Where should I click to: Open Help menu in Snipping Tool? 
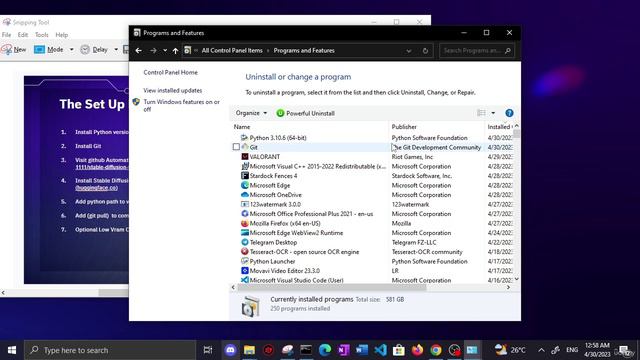coord(62,35)
